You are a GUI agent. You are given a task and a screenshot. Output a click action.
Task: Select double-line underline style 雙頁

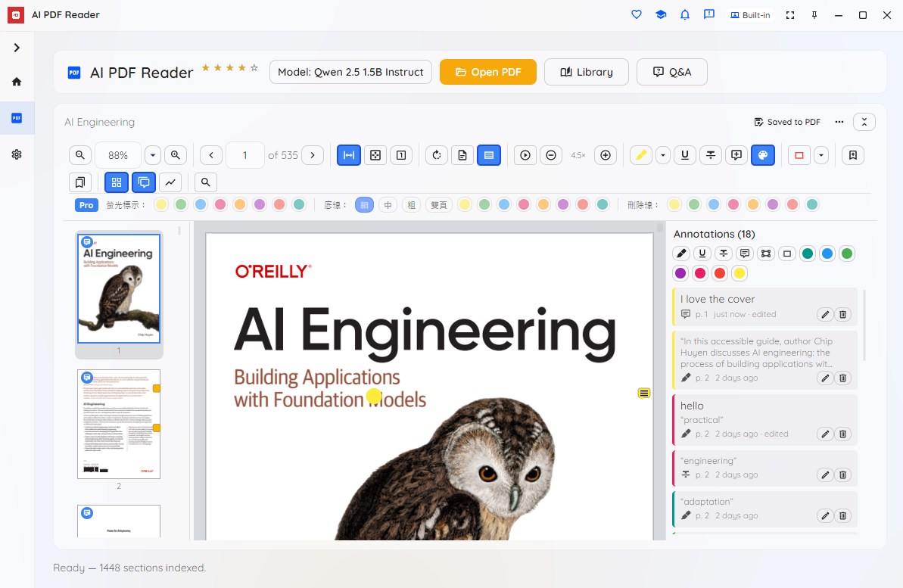[439, 204]
